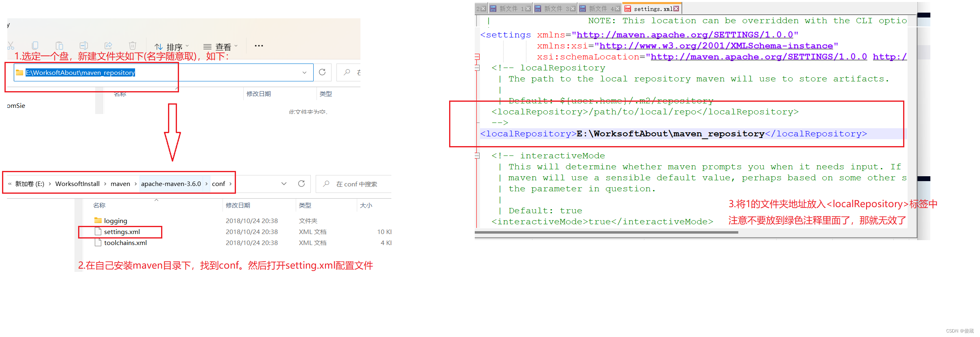Collapse the interactiveMode comment fold marker
The width and height of the screenshot is (980, 337).
tap(477, 155)
